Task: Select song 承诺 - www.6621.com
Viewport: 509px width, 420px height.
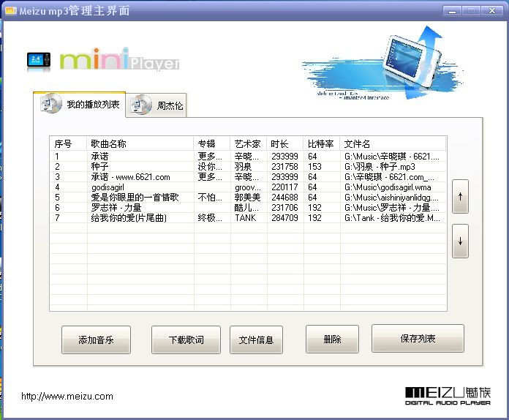Action: click(248, 177)
